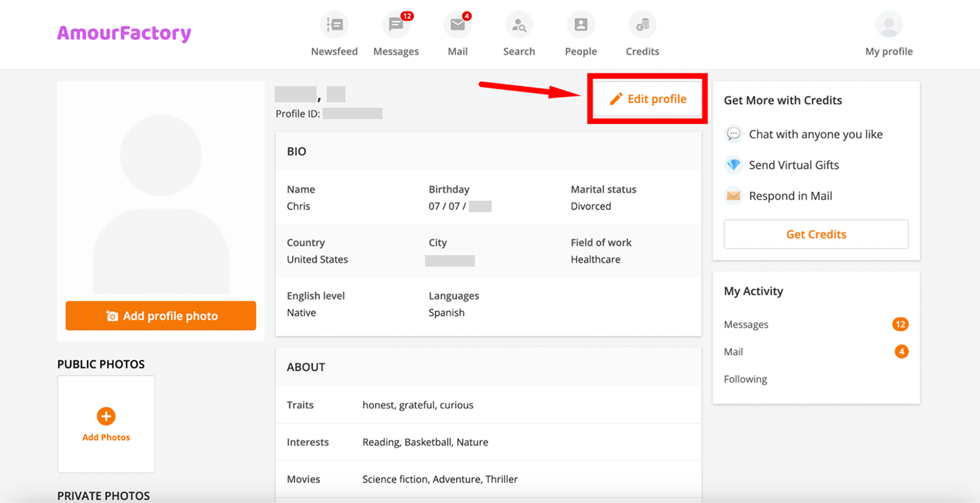Open Following in My Activity panel
The height and width of the screenshot is (503, 980).
pos(746,379)
